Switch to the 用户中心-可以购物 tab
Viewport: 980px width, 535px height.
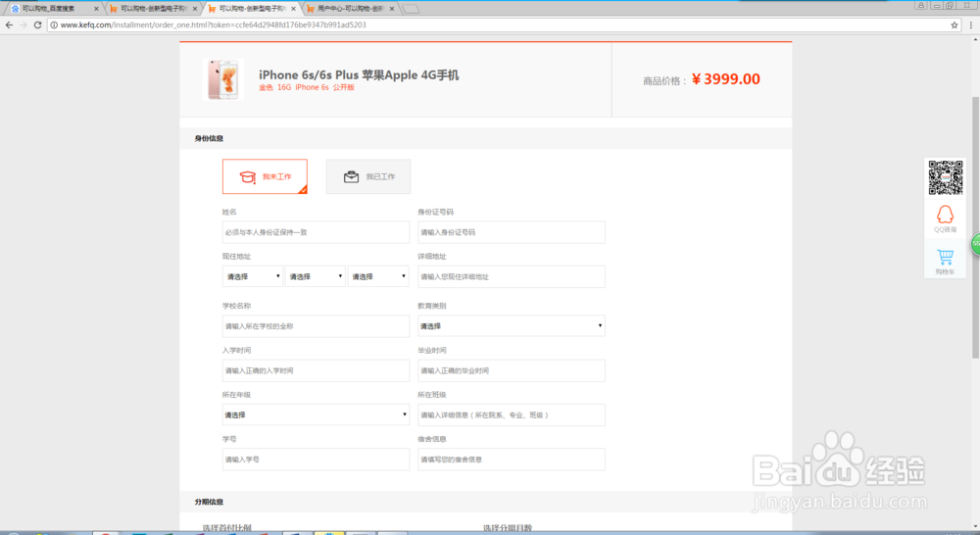tap(350, 9)
